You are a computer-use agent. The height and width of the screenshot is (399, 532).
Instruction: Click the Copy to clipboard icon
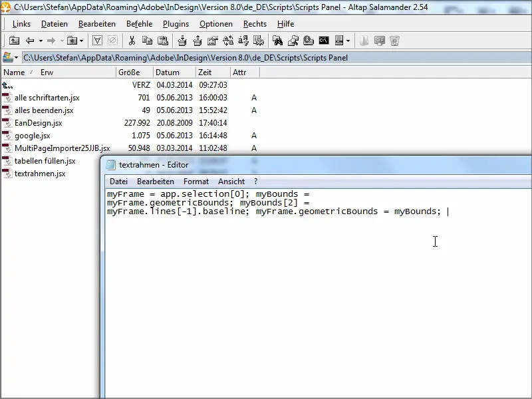coord(147,41)
